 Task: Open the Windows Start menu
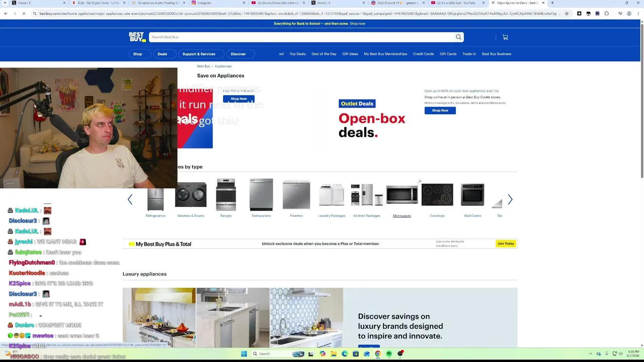click(x=244, y=354)
